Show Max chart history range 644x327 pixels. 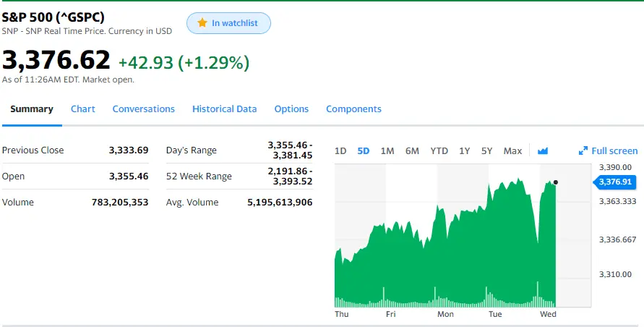[x=512, y=150]
